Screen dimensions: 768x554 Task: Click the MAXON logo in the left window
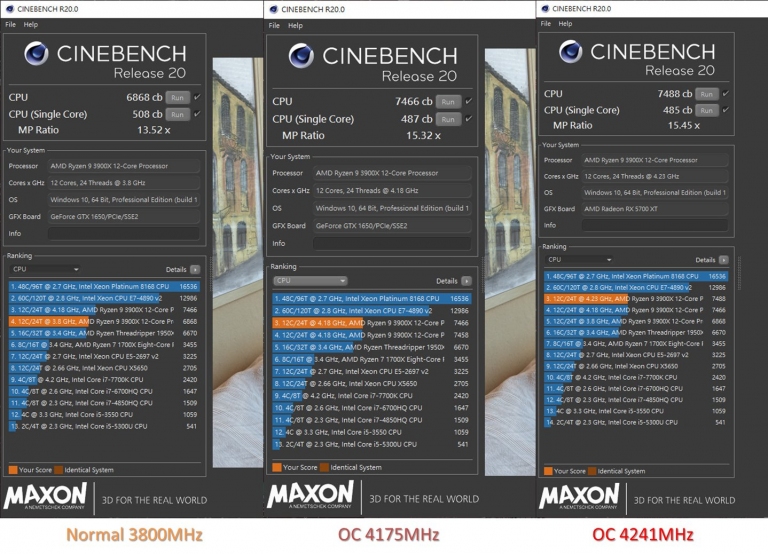(x=45, y=496)
